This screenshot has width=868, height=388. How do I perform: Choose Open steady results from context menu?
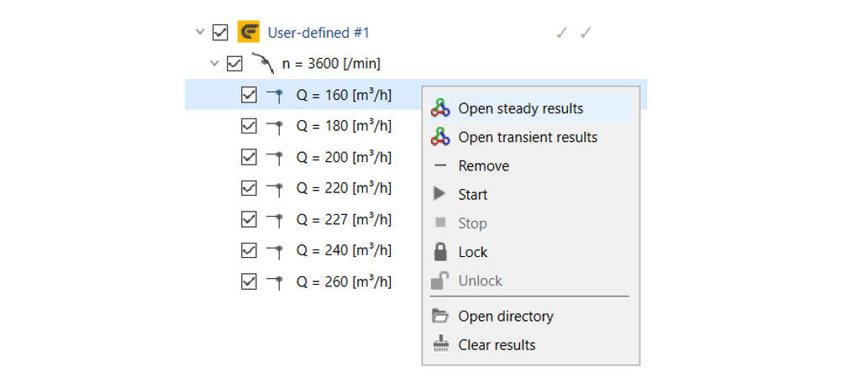[530, 108]
